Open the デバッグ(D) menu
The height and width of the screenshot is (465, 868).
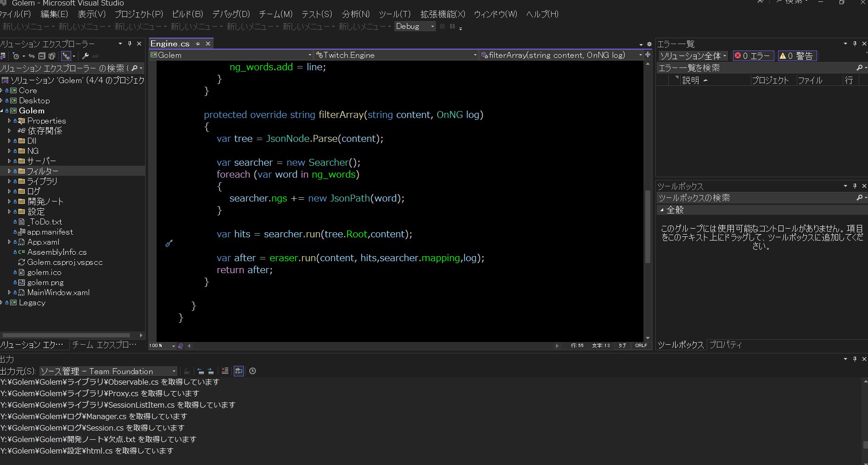(x=231, y=14)
